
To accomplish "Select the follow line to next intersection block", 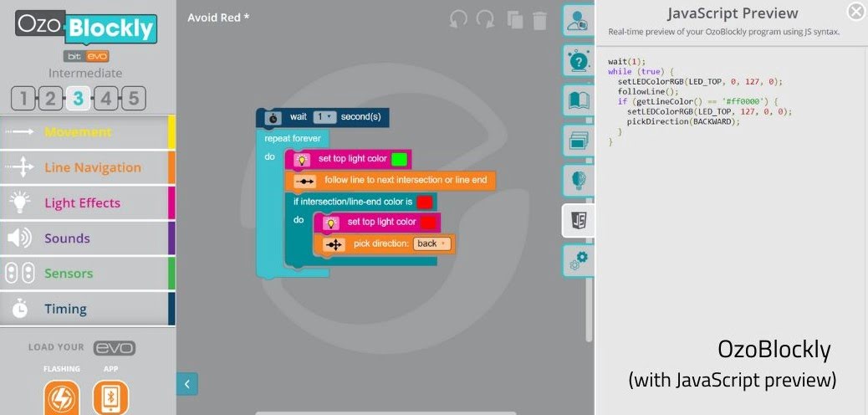I will pyautogui.click(x=391, y=181).
